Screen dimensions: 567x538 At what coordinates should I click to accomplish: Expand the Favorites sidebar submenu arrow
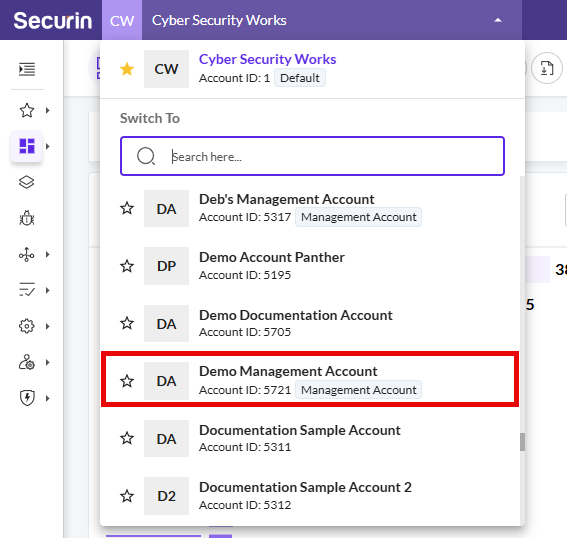tap(48, 110)
